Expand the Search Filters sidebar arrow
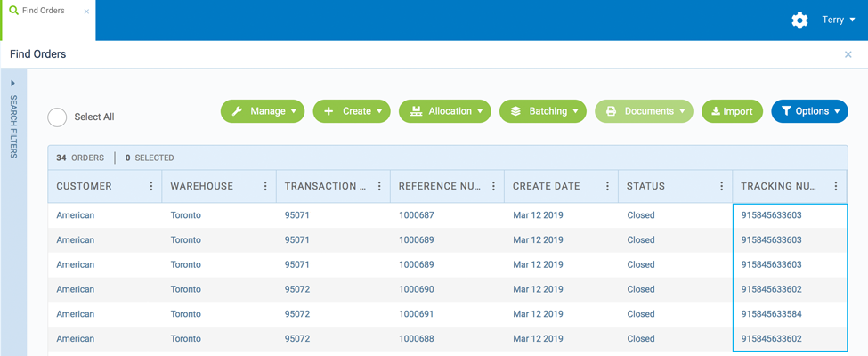 tap(13, 83)
